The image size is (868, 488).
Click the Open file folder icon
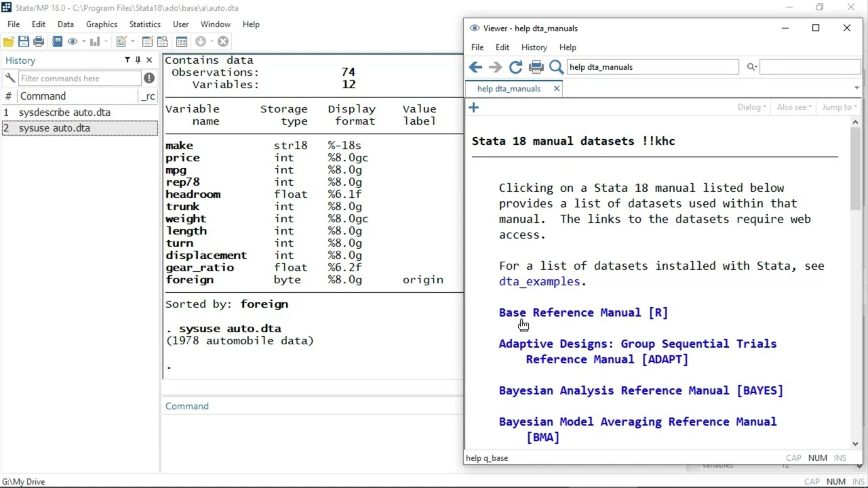coord(8,41)
